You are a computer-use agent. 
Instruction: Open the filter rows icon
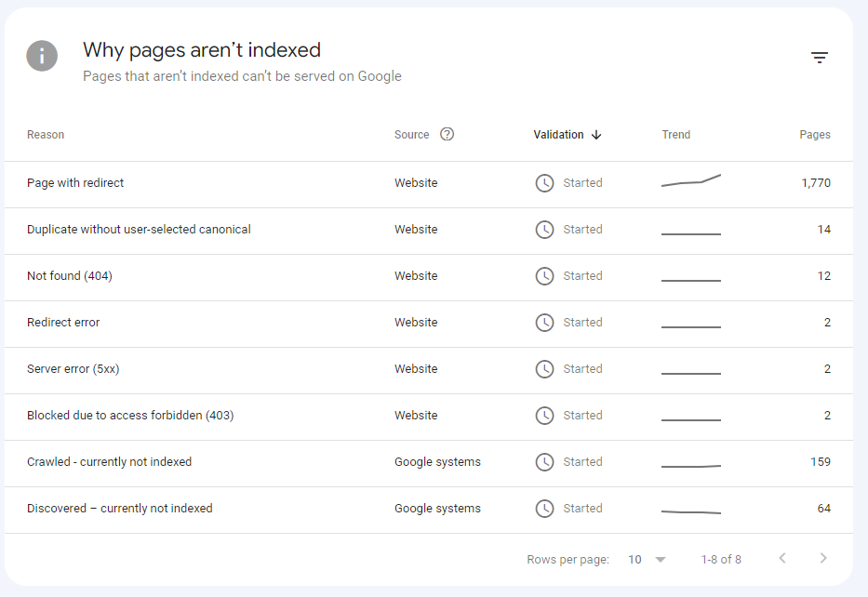(819, 58)
